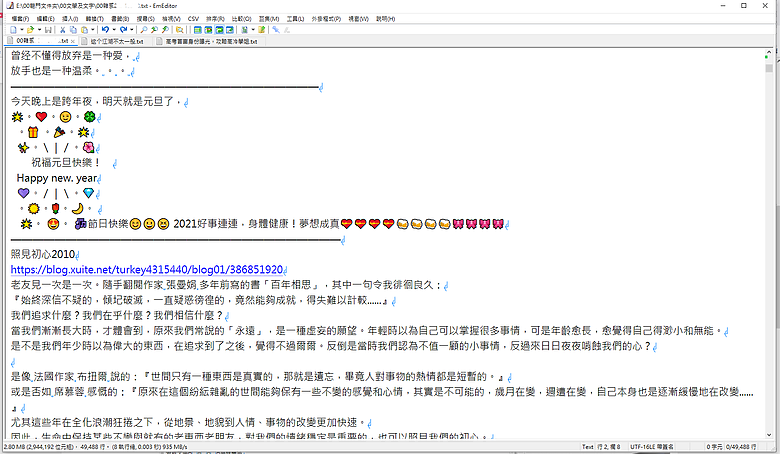Toggle the second wrap mode button
The width and height of the screenshot is (780, 454).
[x=208, y=30]
